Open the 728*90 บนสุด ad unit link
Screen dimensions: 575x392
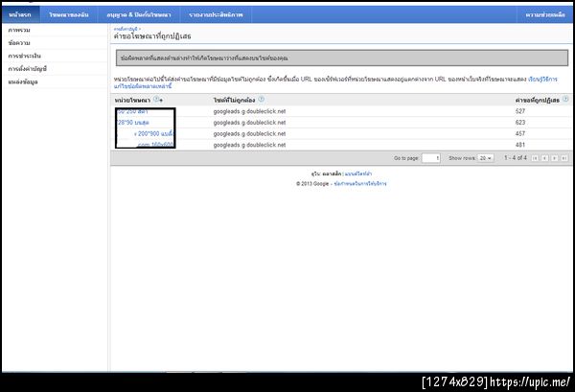[133, 123]
